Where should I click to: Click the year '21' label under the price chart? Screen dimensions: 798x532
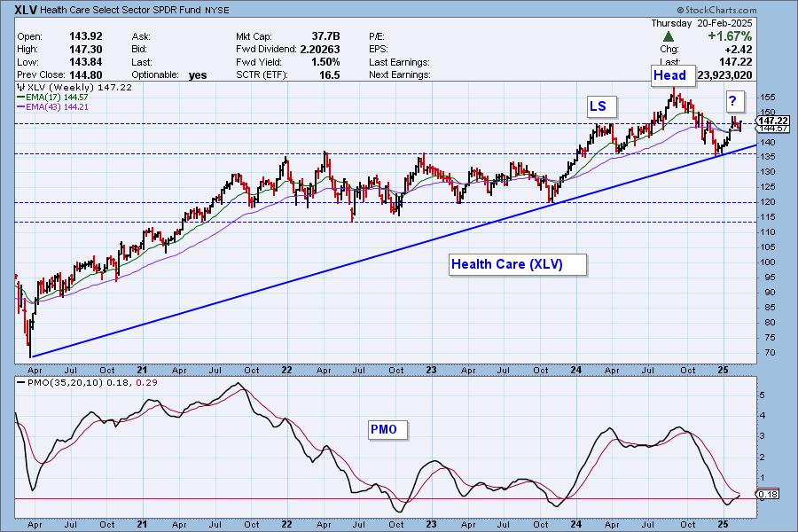[x=143, y=370]
